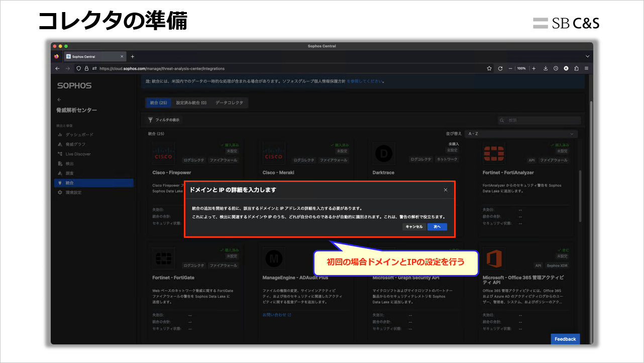The width and height of the screenshot is (644, 363).
Task: Zoom out with the minus icon
Action: point(510,68)
